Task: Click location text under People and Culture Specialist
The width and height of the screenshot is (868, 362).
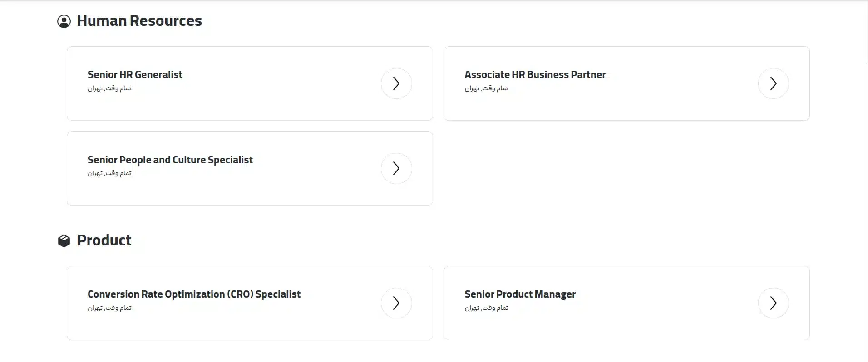Action: [x=109, y=173]
